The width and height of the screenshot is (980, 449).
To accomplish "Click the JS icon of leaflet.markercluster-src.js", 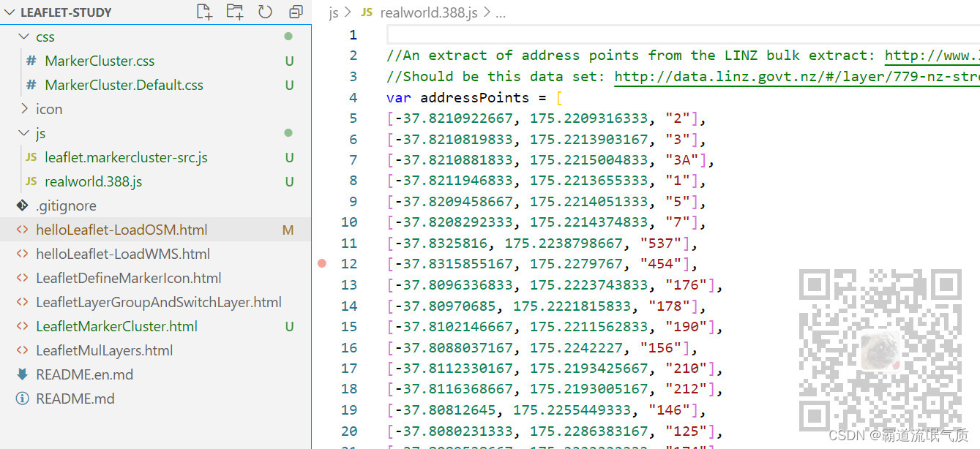I will tap(31, 157).
